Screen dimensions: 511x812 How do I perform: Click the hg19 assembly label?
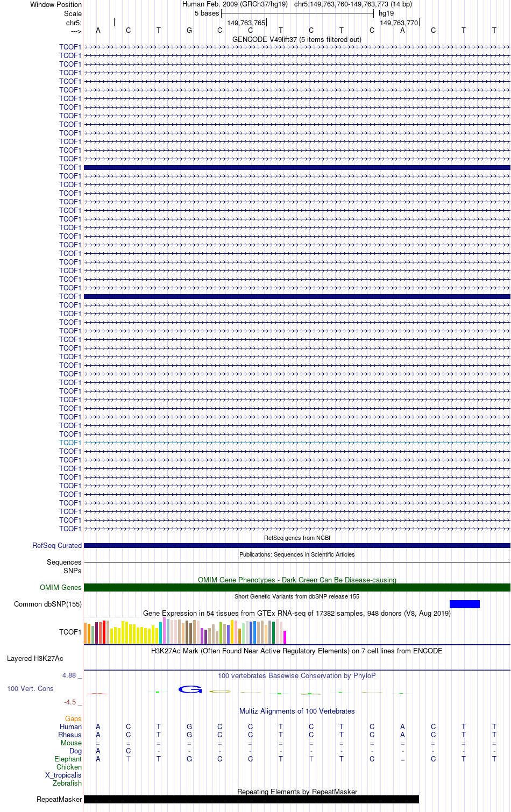[x=386, y=13]
